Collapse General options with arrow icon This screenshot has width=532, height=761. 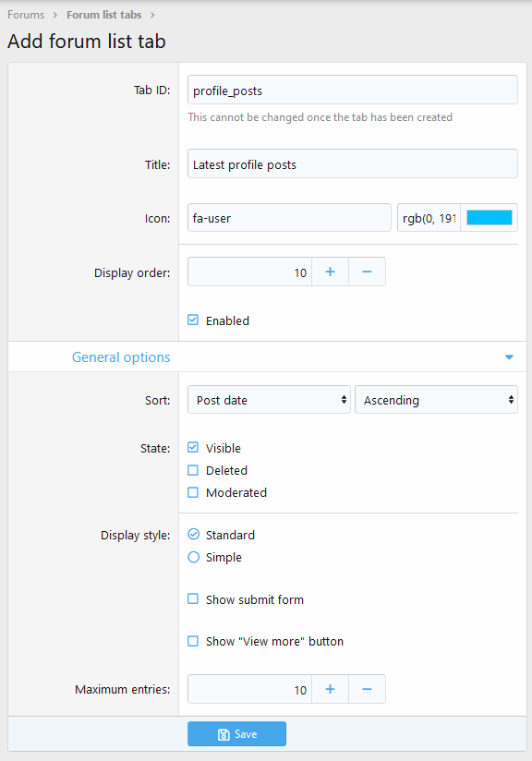pos(509,357)
